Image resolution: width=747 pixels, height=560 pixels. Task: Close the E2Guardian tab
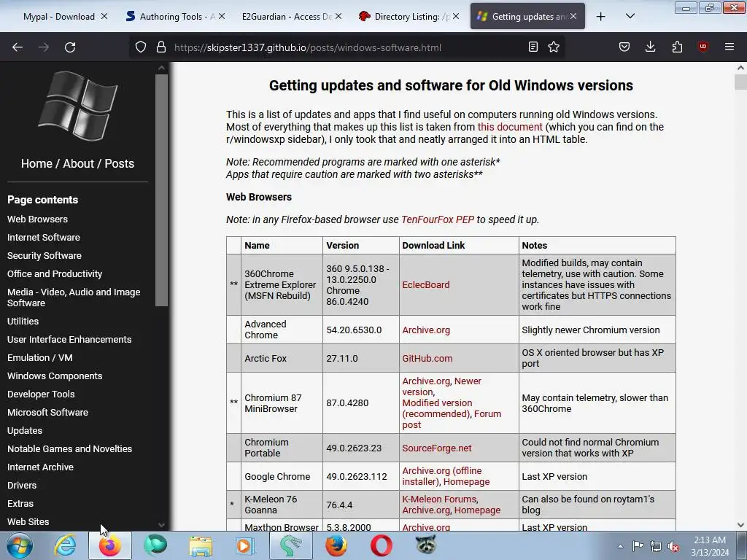pyautogui.click(x=338, y=16)
